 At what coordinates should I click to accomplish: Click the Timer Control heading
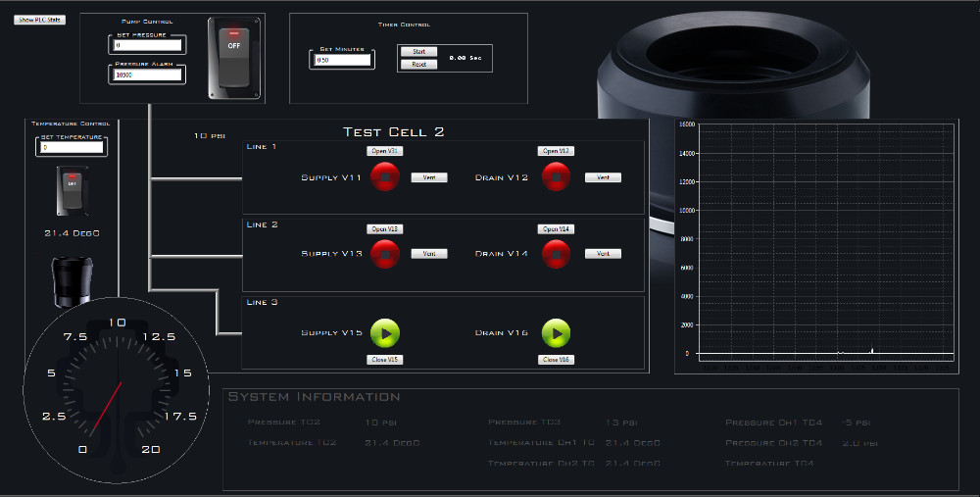(404, 25)
